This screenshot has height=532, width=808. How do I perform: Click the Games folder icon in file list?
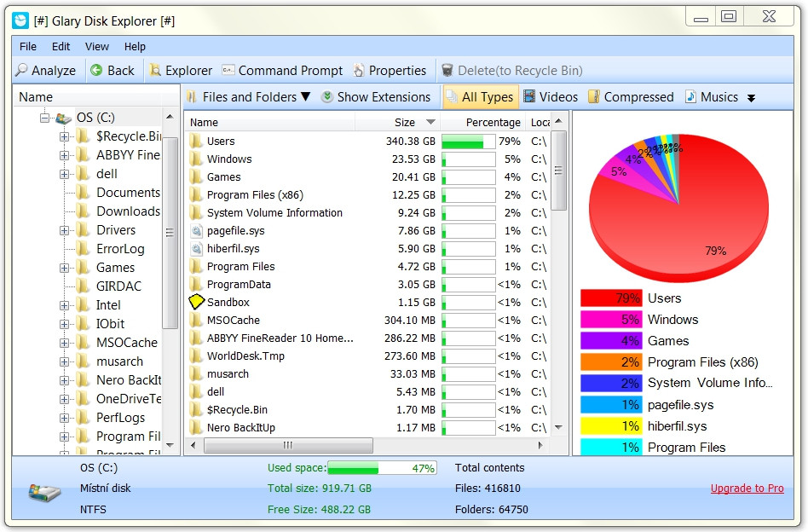click(196, 176)
